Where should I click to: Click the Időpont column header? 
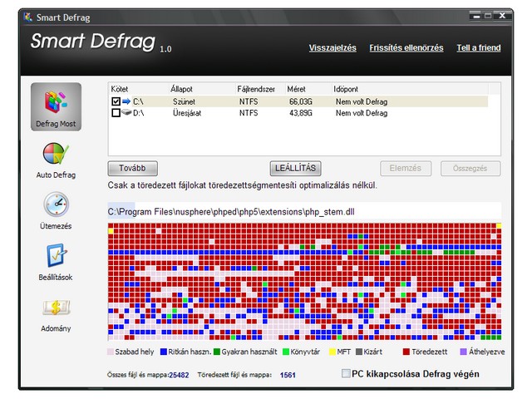click(410, 89)
